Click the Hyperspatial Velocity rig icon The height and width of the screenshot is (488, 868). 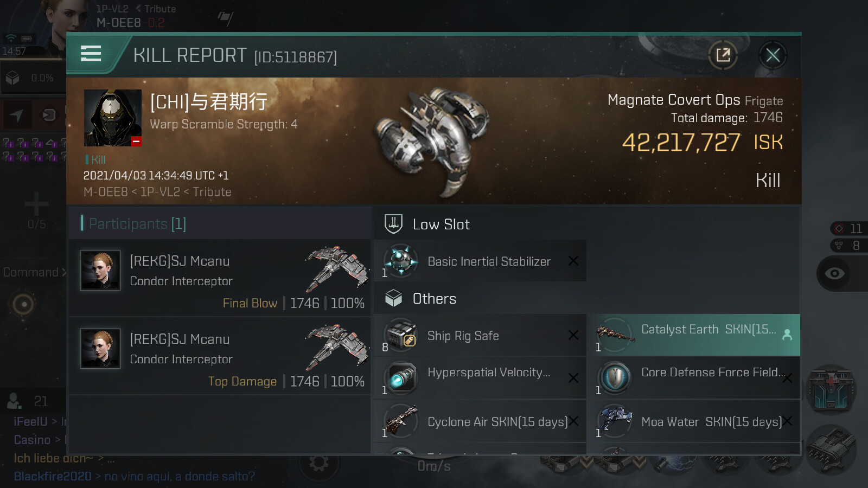click(x=401, y=378)
